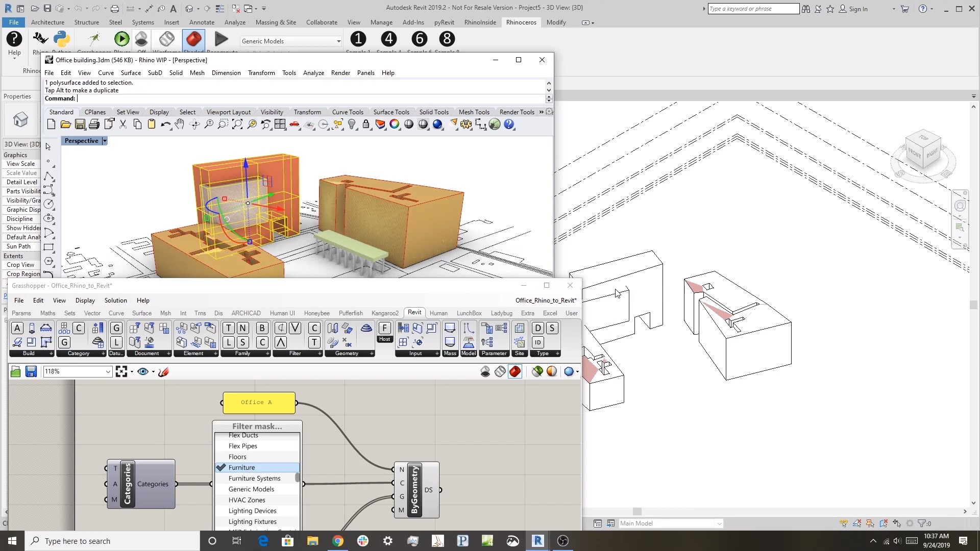Disable preview in Grasshopper canvas toolbar
The height and width of the screenshot is (551, 980).
point(485,372)
